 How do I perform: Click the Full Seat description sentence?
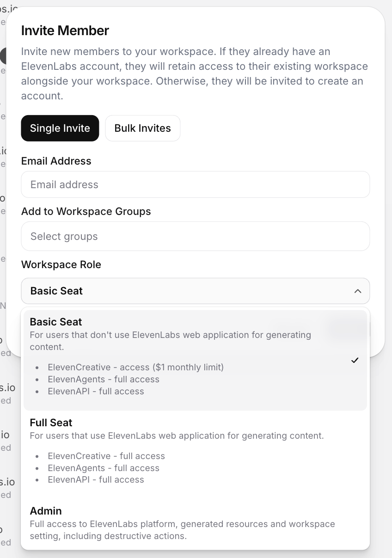(177, 435)
